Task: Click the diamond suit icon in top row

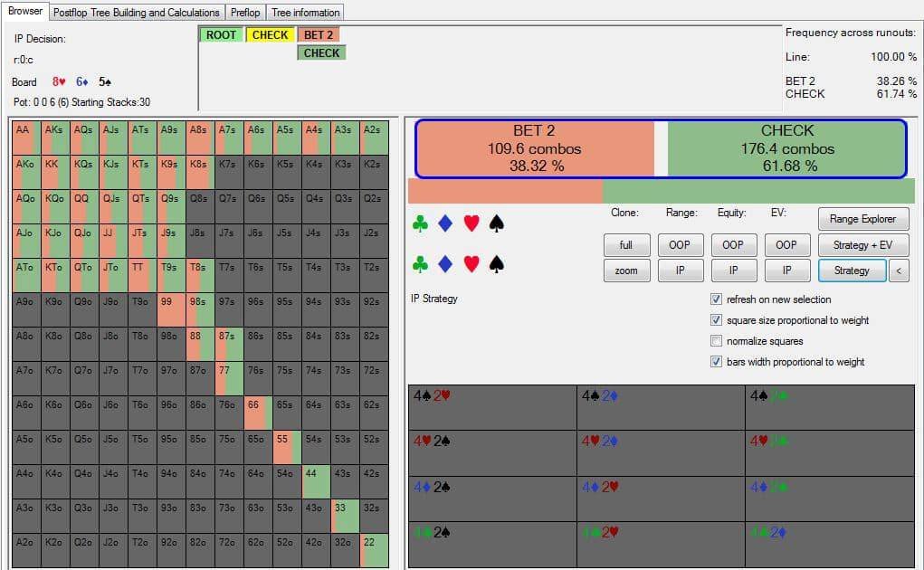Action: pyautogui.click(x=444, y=223)
